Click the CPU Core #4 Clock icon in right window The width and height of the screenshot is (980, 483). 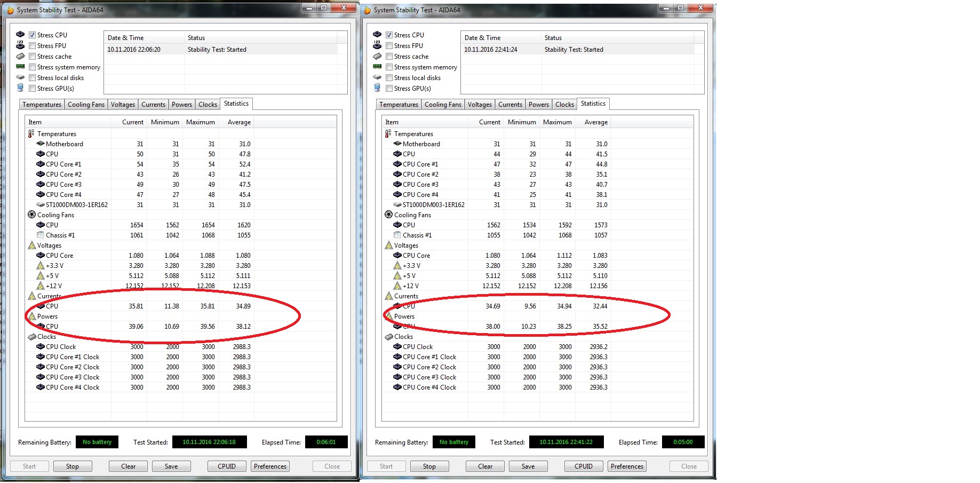tap(397, 387)
